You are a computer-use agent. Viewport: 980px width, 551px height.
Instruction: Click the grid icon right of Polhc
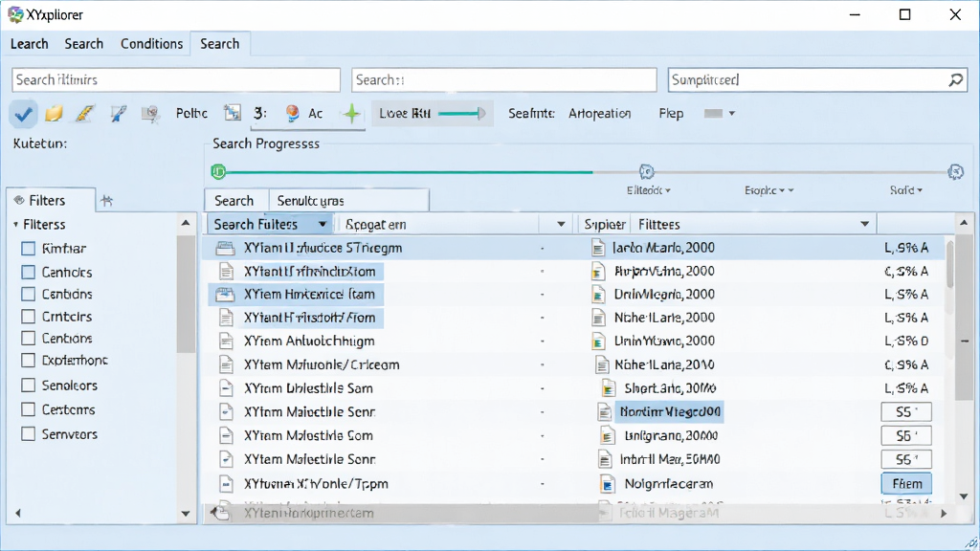[x=233, y=113]
